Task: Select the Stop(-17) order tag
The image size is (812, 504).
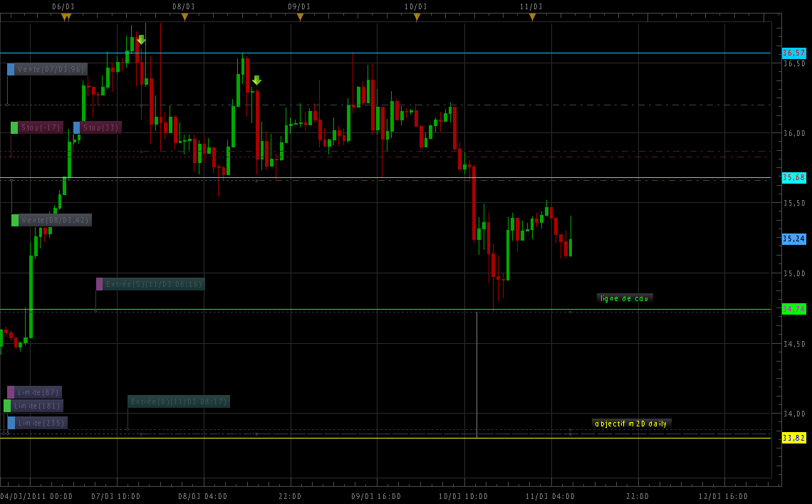Action: [37, 127]
